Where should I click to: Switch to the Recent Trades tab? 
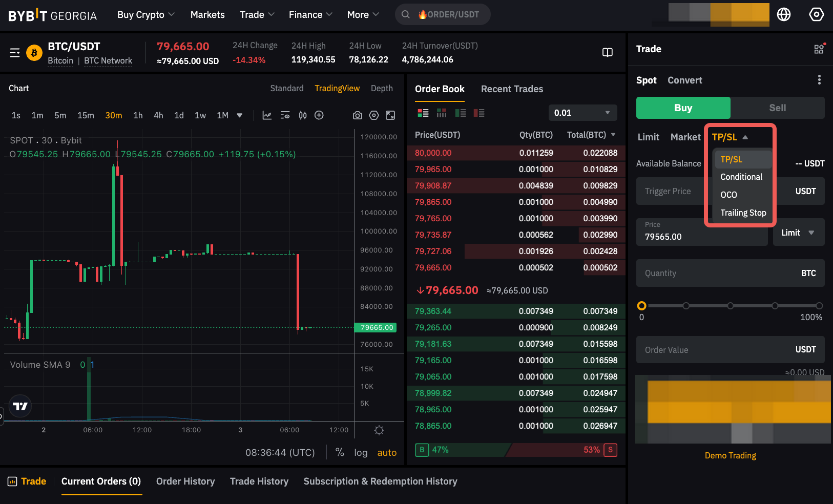coord(512,89)
